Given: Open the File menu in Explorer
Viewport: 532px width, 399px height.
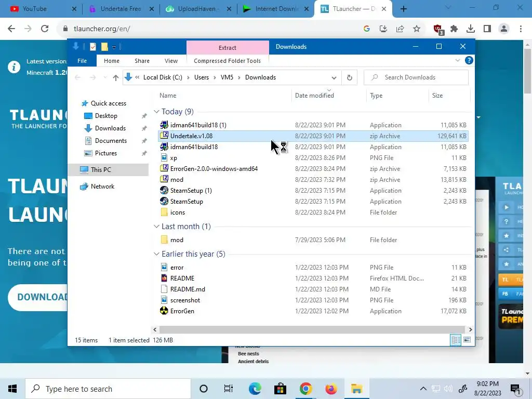Looking at the screenshot, I should click(x=82, y=61).
